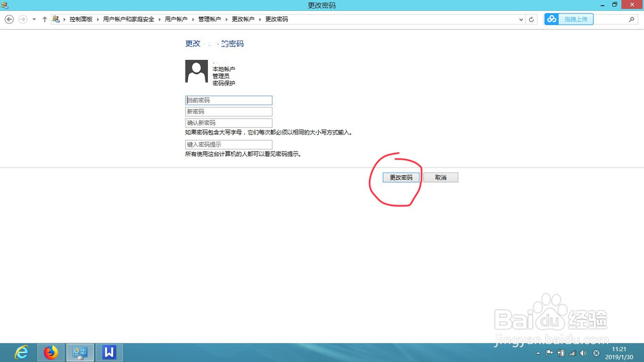Open the volume speaker tray icon

pyautogui.click(x=583, y=353)
